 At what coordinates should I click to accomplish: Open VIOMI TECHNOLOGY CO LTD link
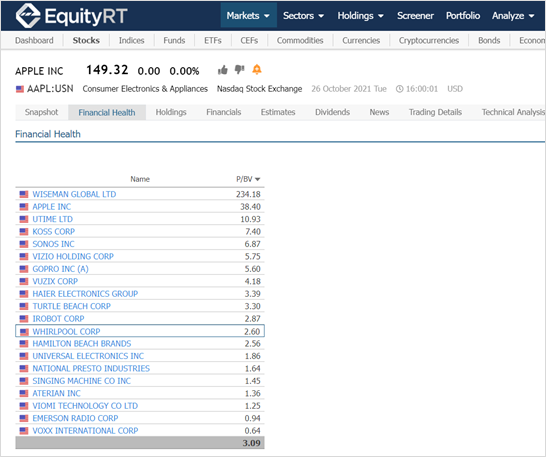(85, 406)
